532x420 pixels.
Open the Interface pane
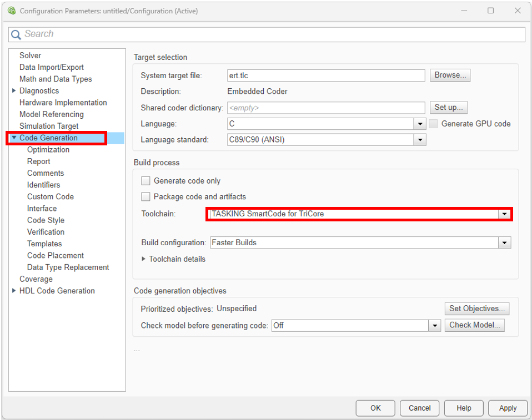42,209
